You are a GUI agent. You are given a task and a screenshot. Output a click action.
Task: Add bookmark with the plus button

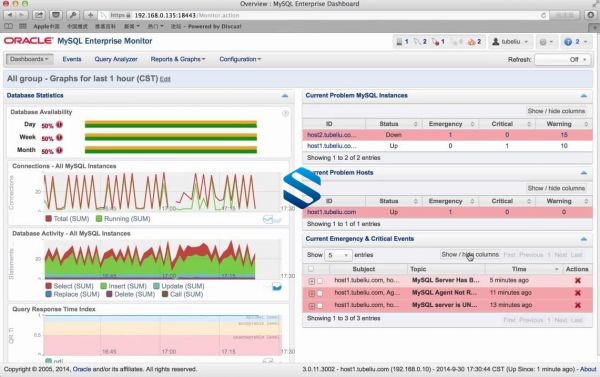tap(90, 15)
